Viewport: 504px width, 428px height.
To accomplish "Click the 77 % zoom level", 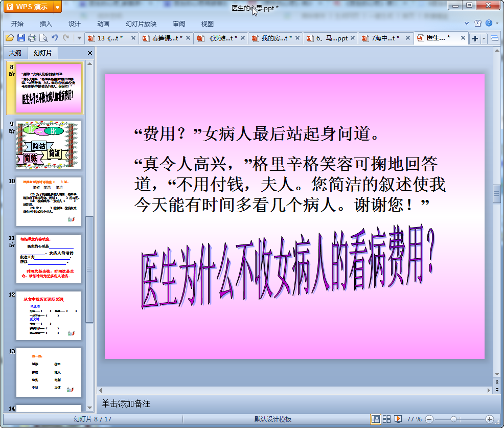I will pyautogui.click(x=414, y=419).
